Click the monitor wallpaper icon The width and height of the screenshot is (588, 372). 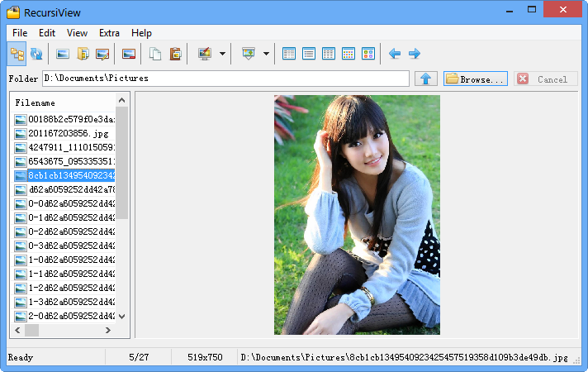[x=204, y=54]
